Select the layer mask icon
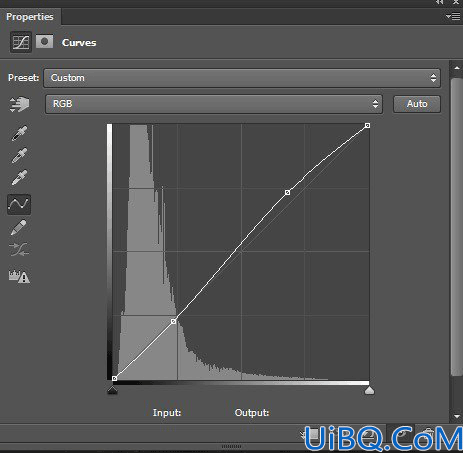This screenshot has width=464, height=453. point(44,42)
